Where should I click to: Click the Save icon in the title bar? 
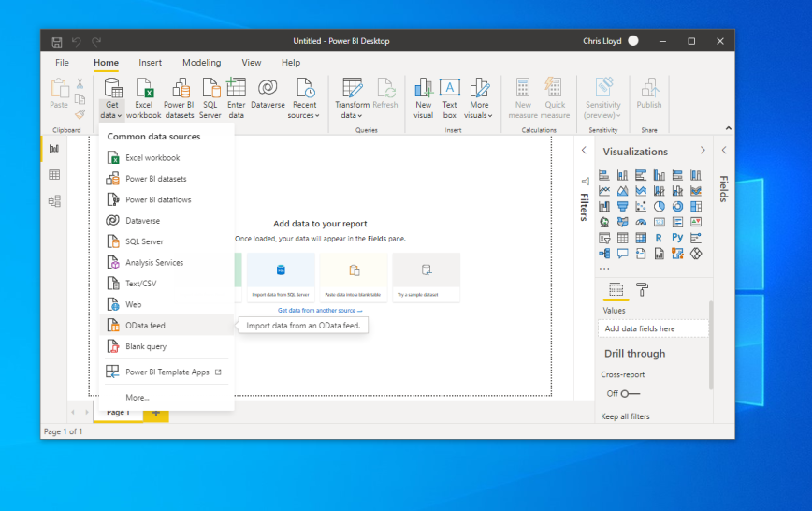[57, 41]
